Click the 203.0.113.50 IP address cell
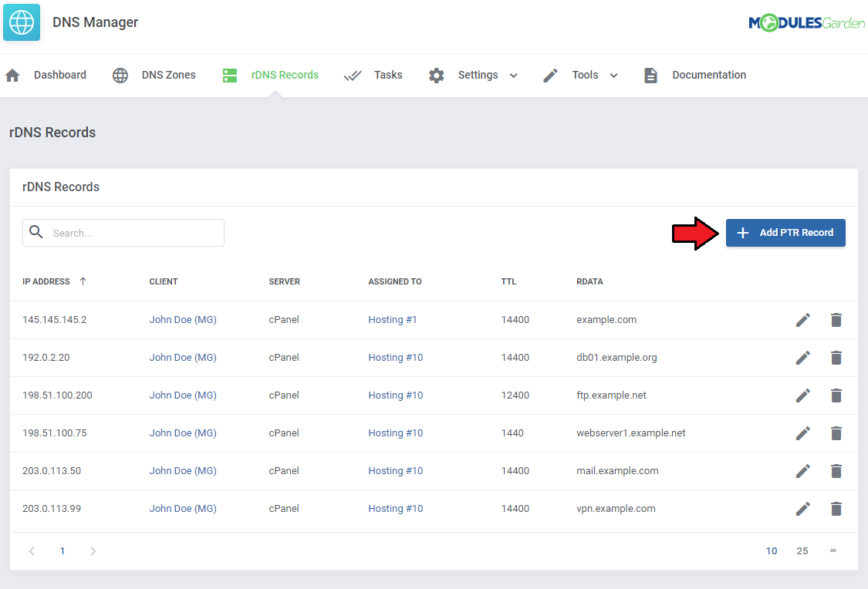Screen dimensions: 868x589 pyautogui.click(x=52, y=470)
